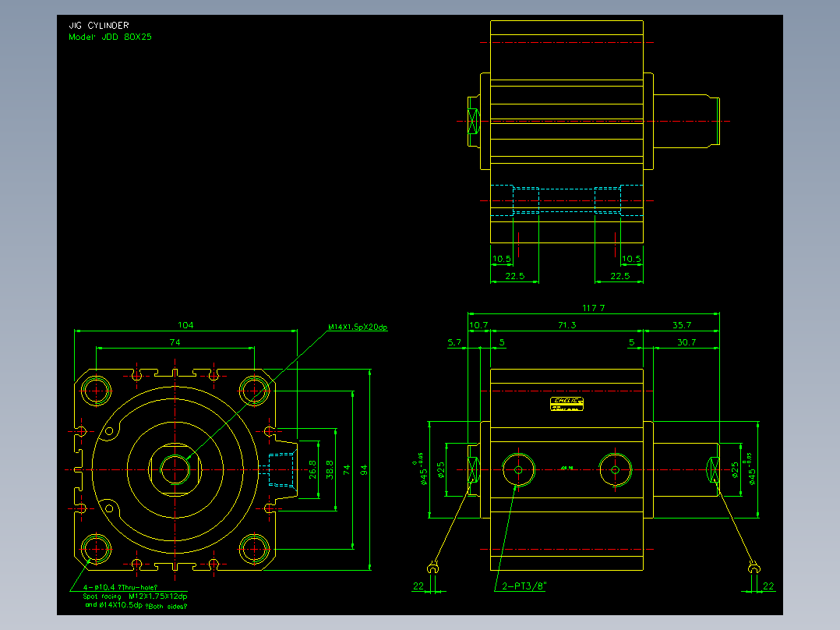The image size is (840, 630).
Task: Select the 'M14X1.5pX20dp' thread callout
Action: click(358, 327)
